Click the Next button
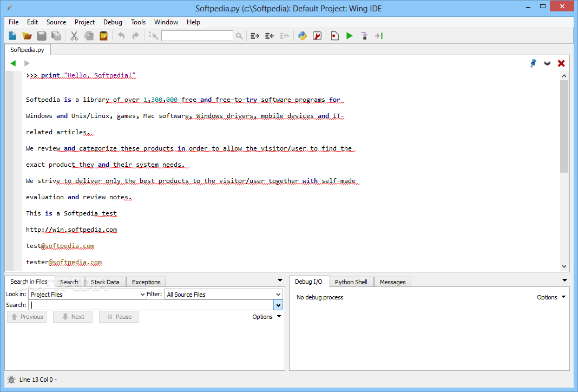 pyautogui.click(x=73, y=317)
